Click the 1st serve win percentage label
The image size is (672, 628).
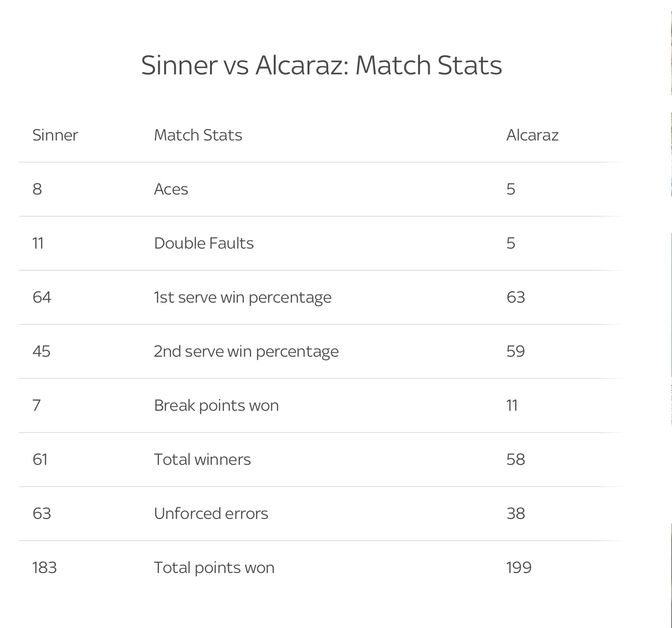(243, 297)
